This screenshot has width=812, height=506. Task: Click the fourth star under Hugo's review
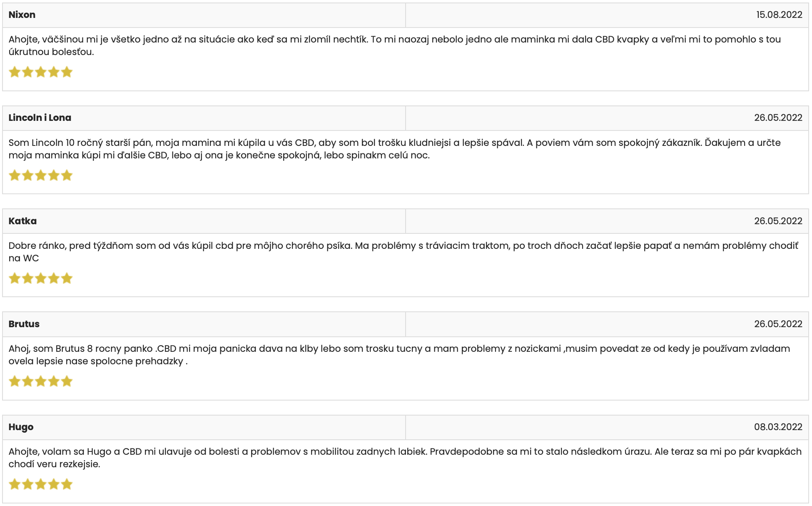(54, 484)
